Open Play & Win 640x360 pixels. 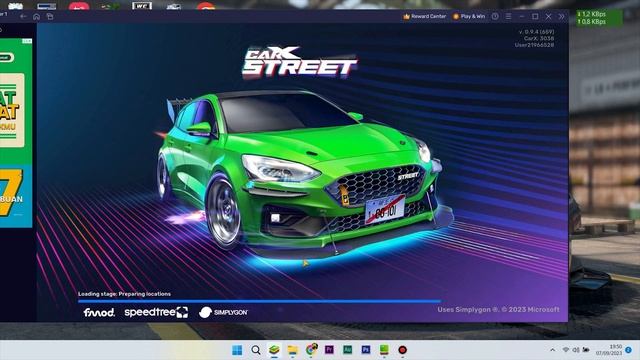click(469, 16)
